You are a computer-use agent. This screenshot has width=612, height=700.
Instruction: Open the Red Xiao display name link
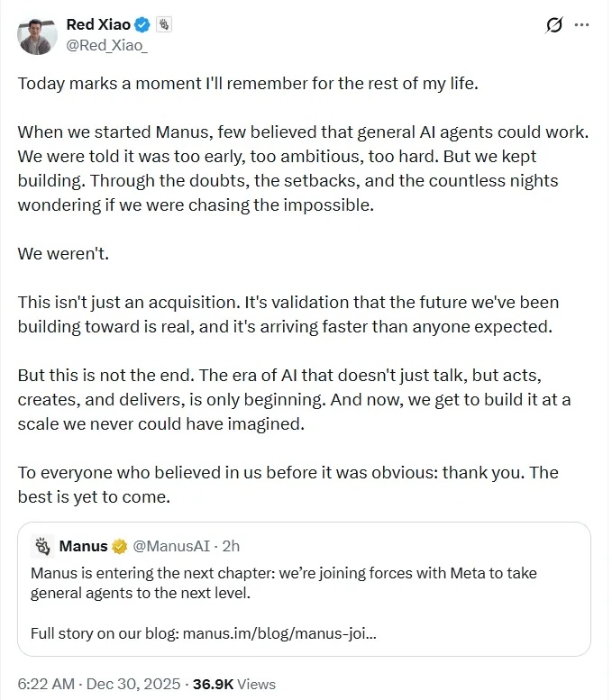point(99,24)
